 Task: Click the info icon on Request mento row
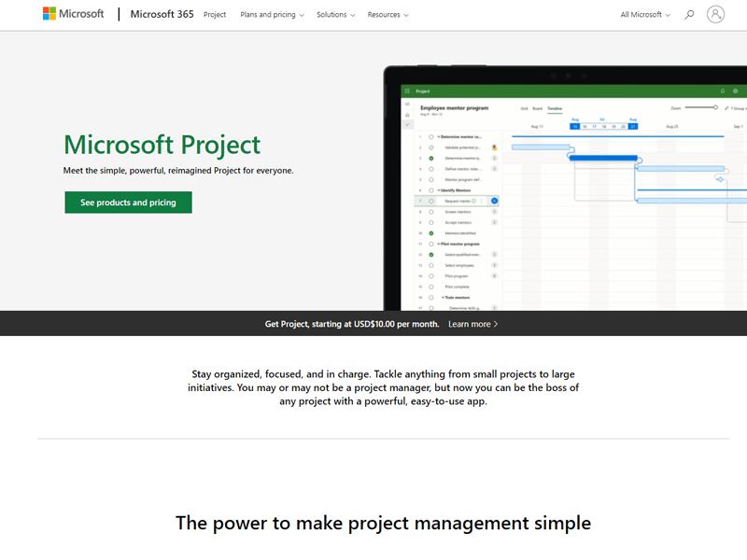(473, 201)
